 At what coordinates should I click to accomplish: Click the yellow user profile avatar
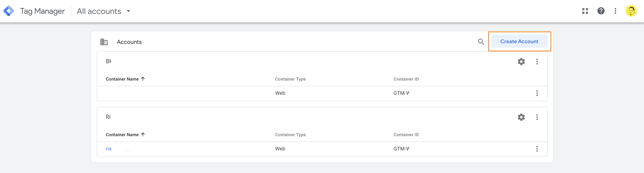coord(631,11)
